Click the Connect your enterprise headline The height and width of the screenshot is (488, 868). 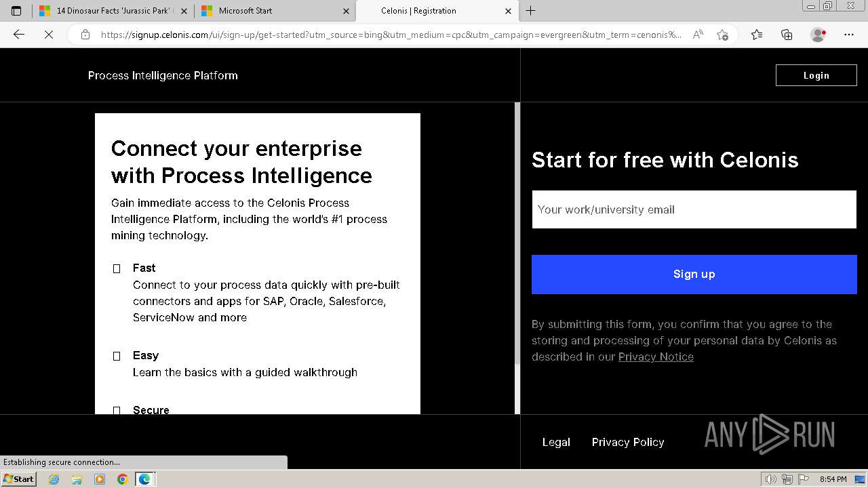coord(241,162)
